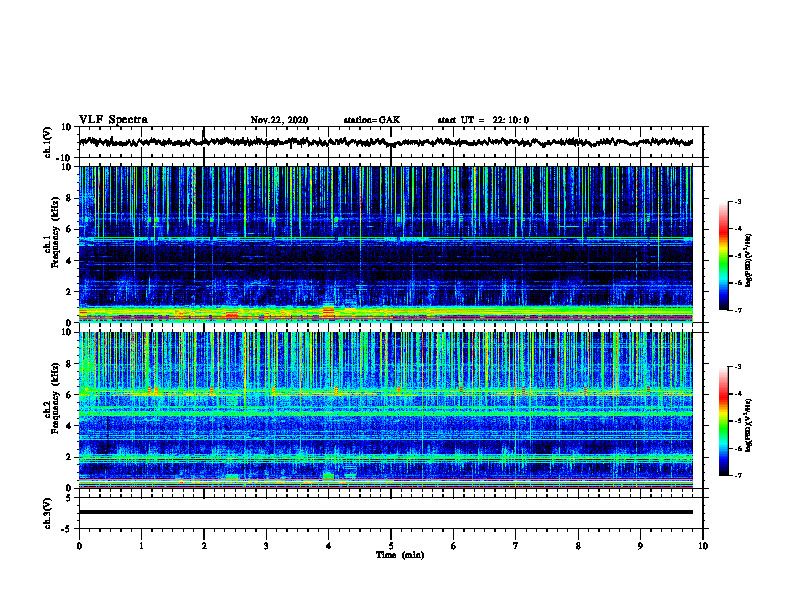This screenshot has width=792, height=612.
Task: Click the "8" tick on the time axis
Action: [x=578, y=546]
